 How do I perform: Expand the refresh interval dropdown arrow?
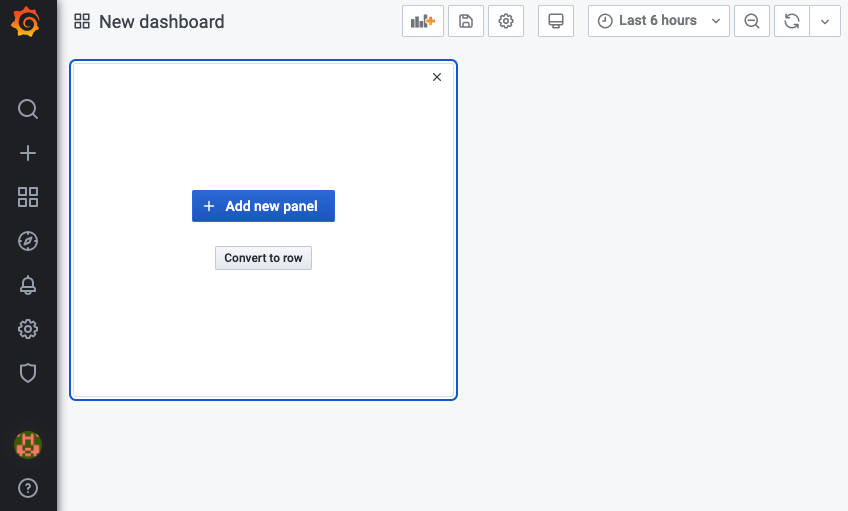click(825, 21)
